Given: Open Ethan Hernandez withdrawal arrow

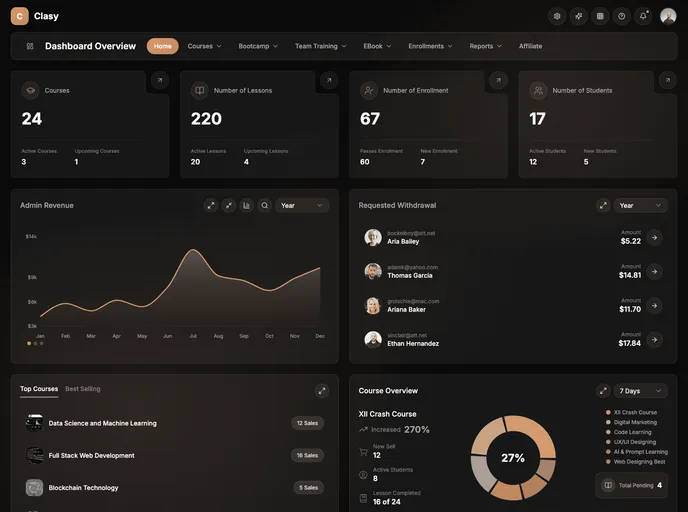Looking at the screenshot, I should click(x=654, y=340).
